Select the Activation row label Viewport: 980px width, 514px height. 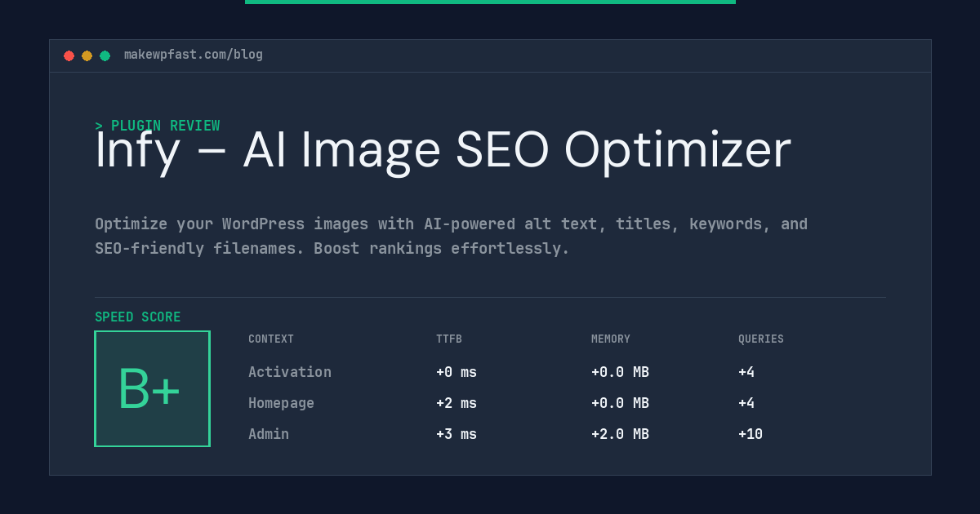tap(290, 372)
